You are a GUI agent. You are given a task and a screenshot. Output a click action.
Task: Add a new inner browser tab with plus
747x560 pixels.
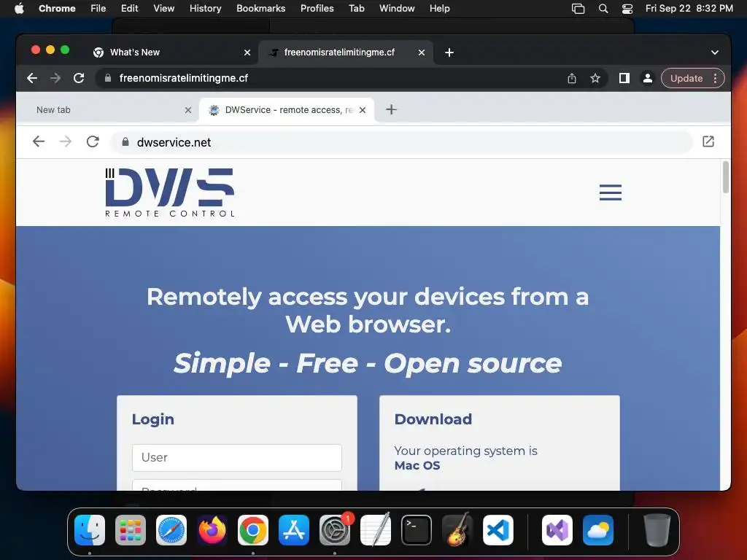tap(391, 109)
